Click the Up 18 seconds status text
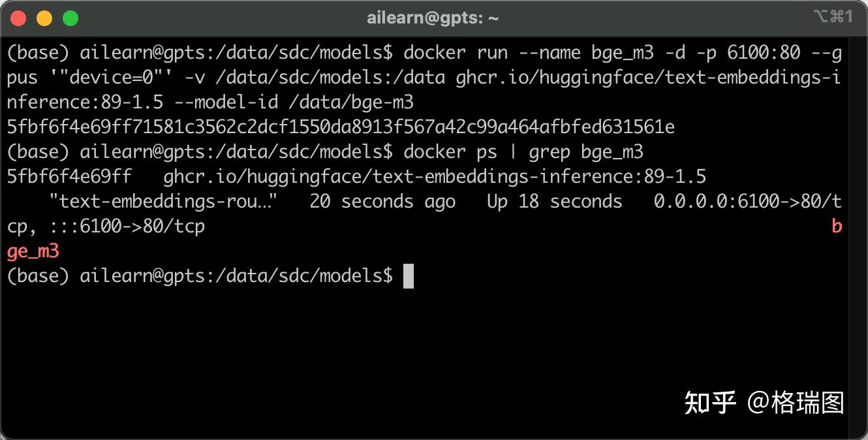Viewport: 868px width, 440px height. [555, 202]
